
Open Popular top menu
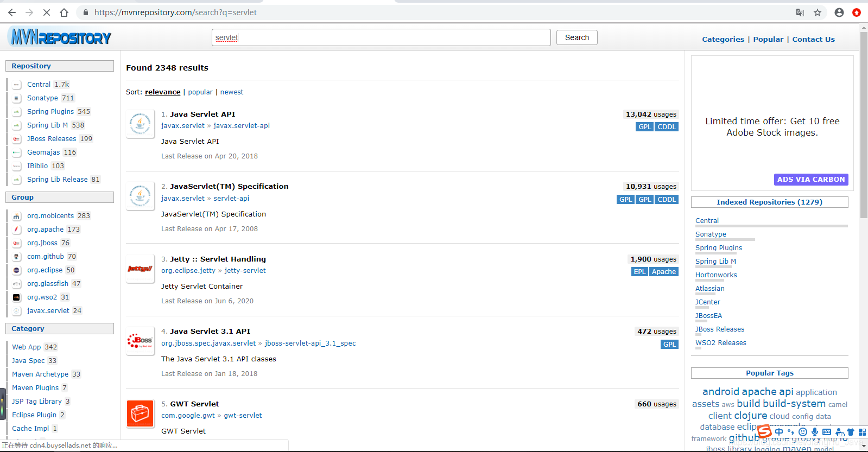[768, 39]
